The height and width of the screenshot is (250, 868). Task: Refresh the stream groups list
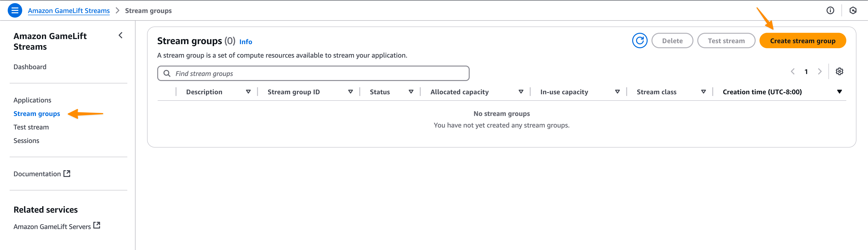[x=639, y=41]
